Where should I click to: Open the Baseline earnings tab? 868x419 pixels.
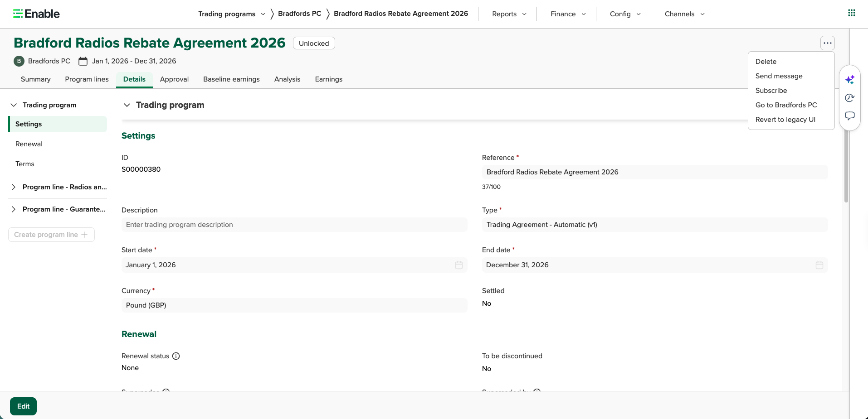231,79
